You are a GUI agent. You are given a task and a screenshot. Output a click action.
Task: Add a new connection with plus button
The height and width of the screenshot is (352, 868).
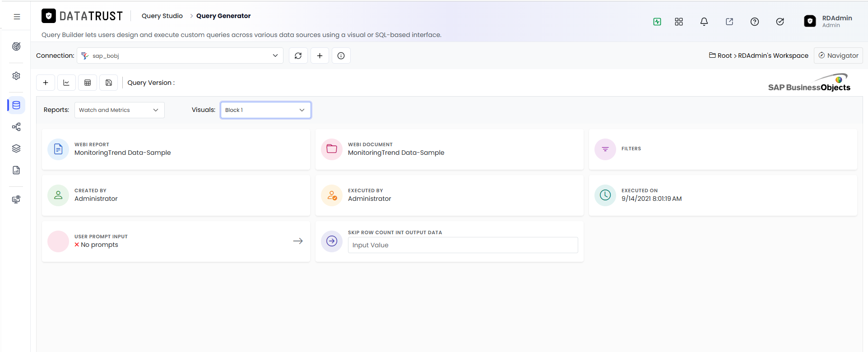click(x=320, y=56)
